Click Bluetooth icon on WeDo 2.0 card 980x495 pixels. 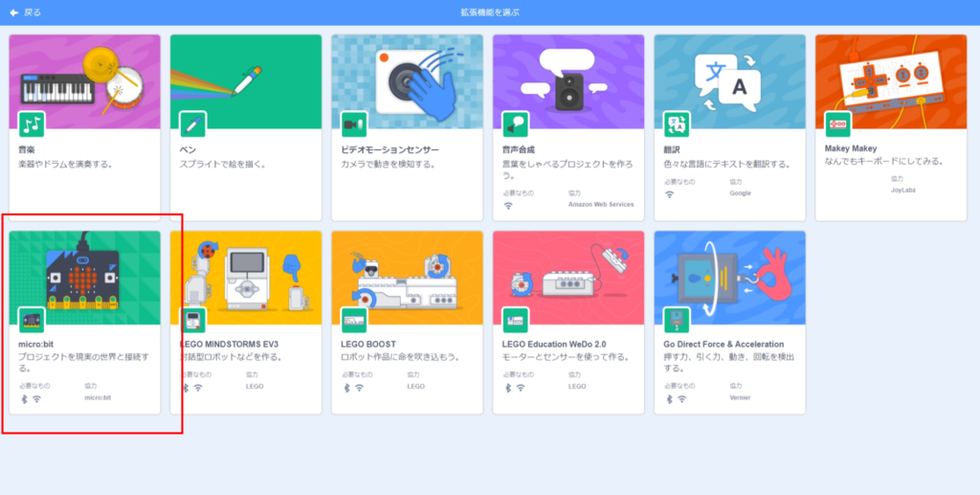pyautogui.click(x=508, y=388)
